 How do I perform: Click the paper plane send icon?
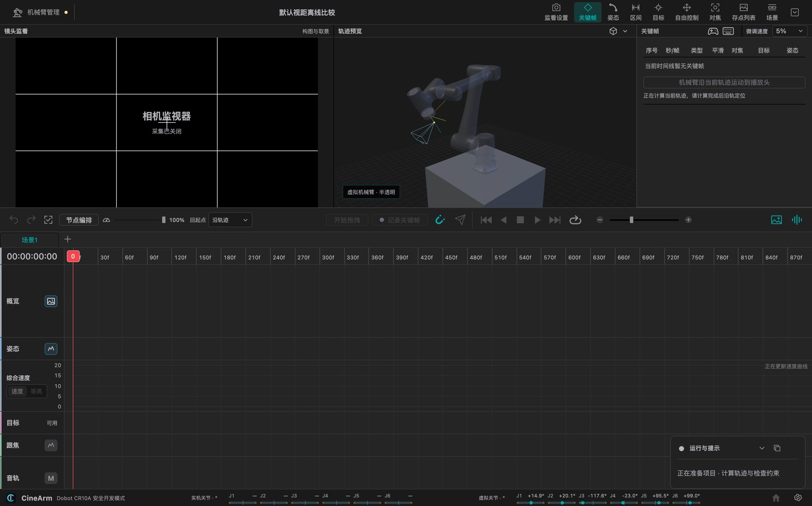point(460,220)
